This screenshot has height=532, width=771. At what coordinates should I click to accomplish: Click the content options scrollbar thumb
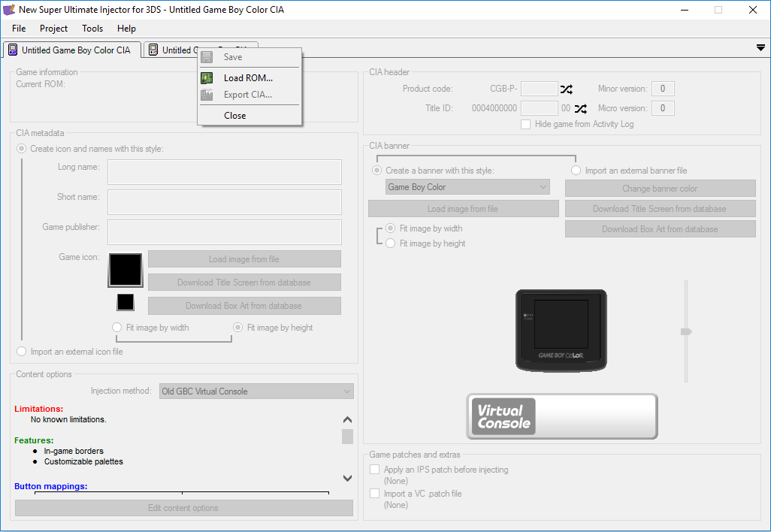(x=347, y=437)
